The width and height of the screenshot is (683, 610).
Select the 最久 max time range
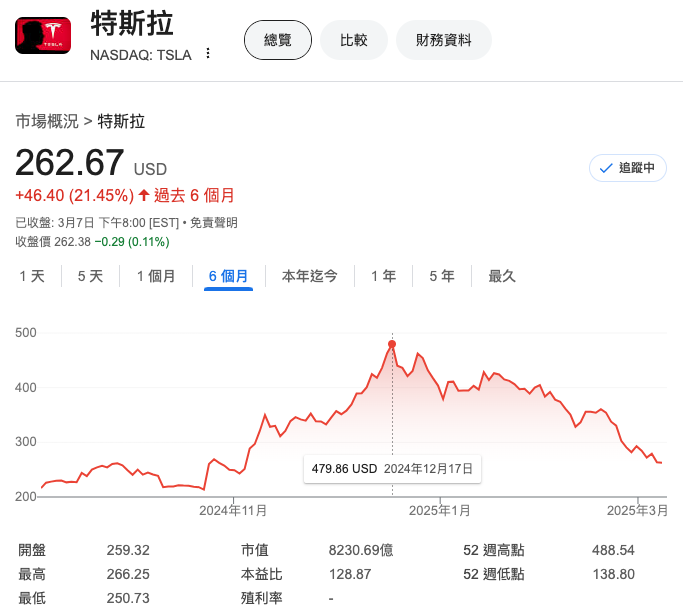502,276
